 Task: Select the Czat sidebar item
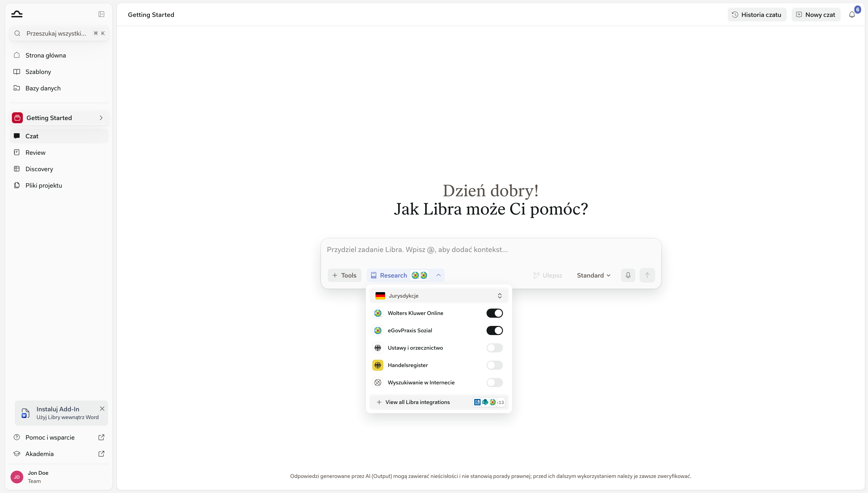tap(59, 136)
